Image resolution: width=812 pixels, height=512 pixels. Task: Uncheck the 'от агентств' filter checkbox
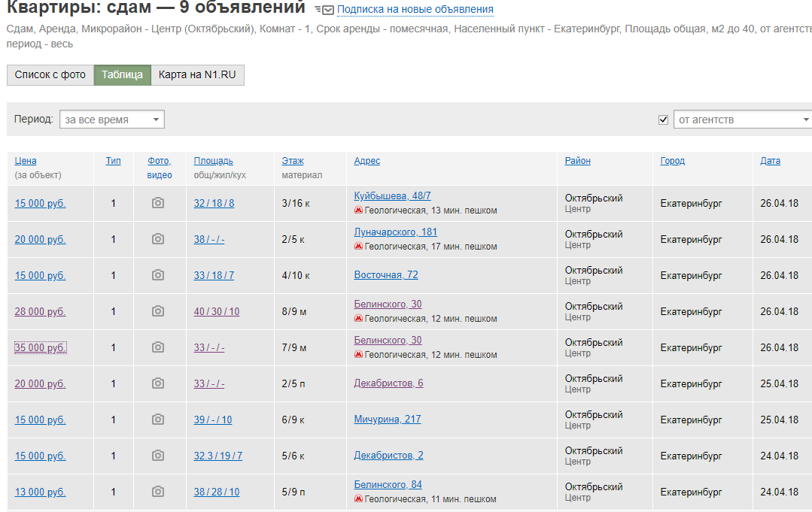[x=663, y=120]
